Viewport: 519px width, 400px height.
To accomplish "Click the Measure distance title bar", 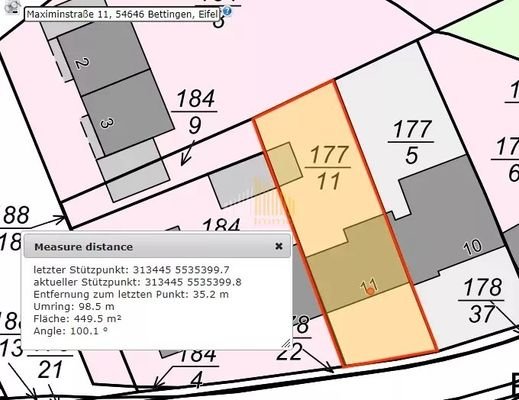I will coord(157,246).
